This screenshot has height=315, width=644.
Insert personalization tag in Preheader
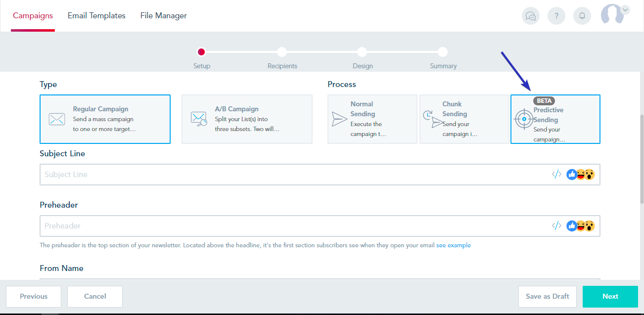556,226
